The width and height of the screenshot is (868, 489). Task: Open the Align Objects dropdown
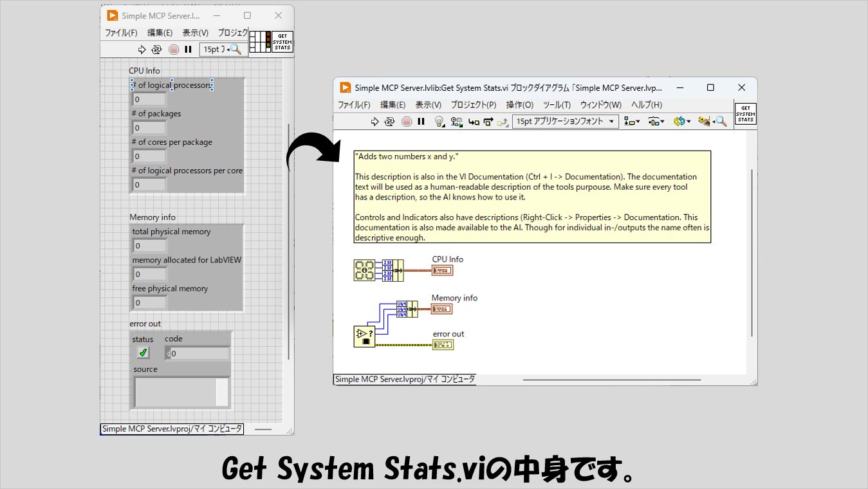[632, 122]
